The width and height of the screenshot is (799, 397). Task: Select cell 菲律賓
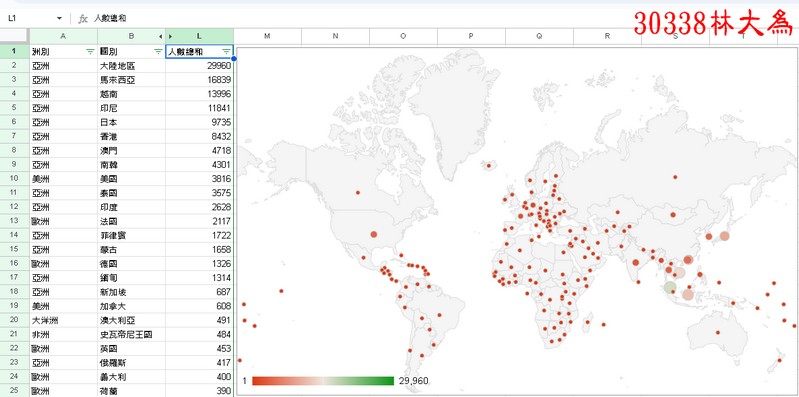[x=131, y=235]
